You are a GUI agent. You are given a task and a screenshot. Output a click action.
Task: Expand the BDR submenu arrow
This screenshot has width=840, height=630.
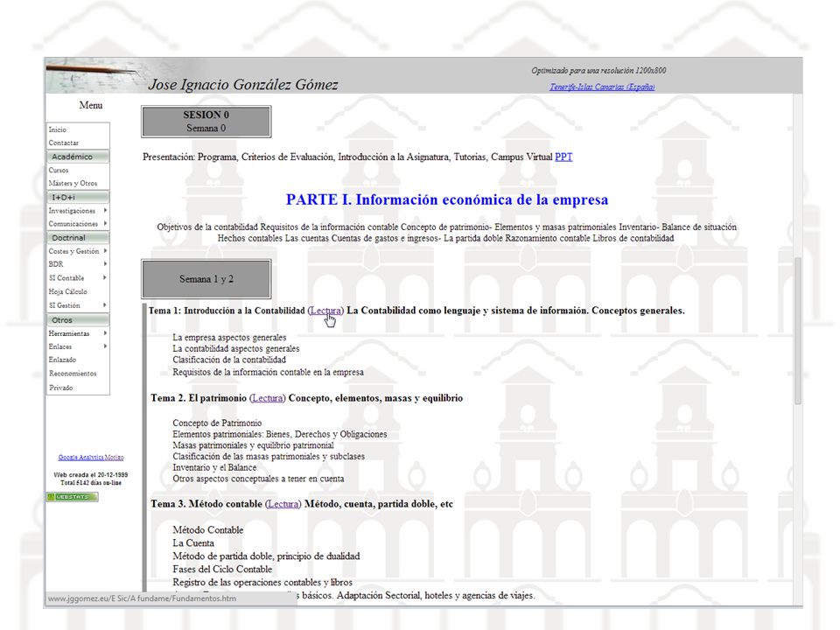point(105,264)
